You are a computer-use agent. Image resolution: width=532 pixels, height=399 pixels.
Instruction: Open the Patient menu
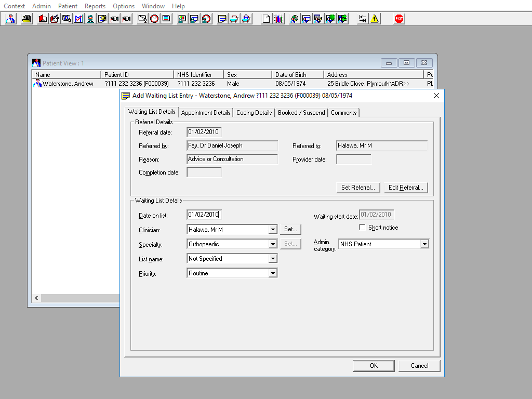pyautogui.click(x=68, y=6)
